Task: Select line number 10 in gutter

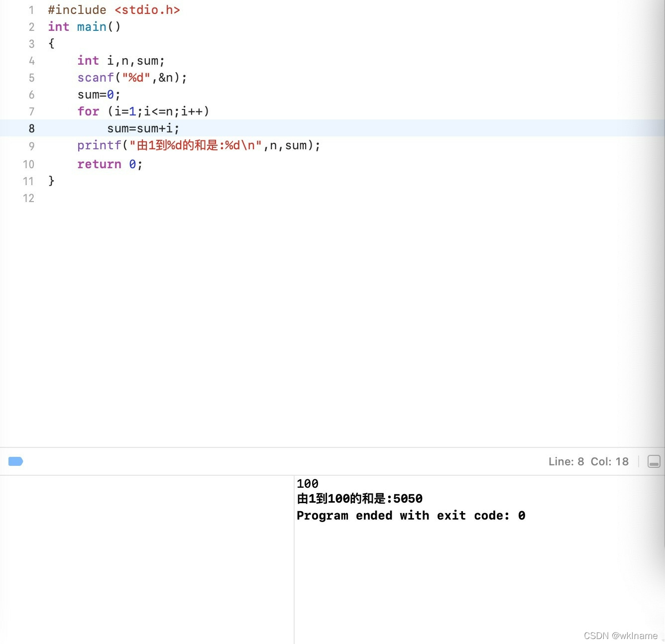Action: [28, 164]
